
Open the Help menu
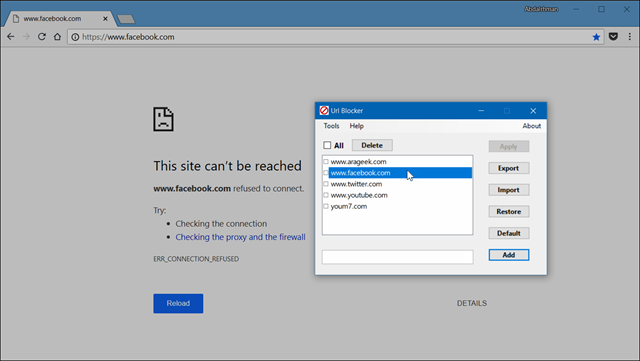(x=356, y=126)
